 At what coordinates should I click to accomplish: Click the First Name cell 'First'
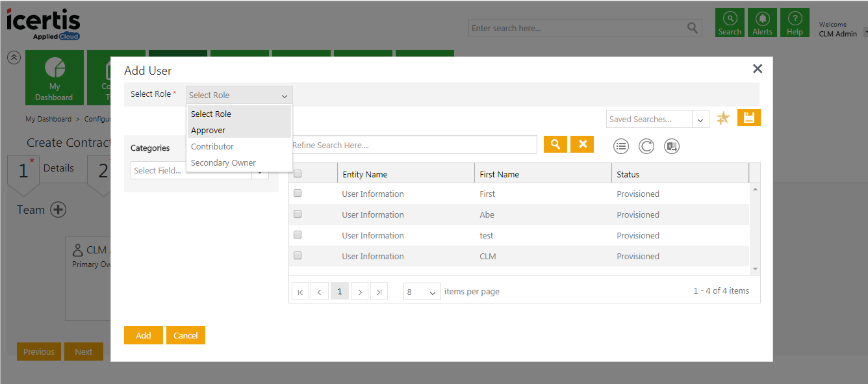click(x=487, y=194)
